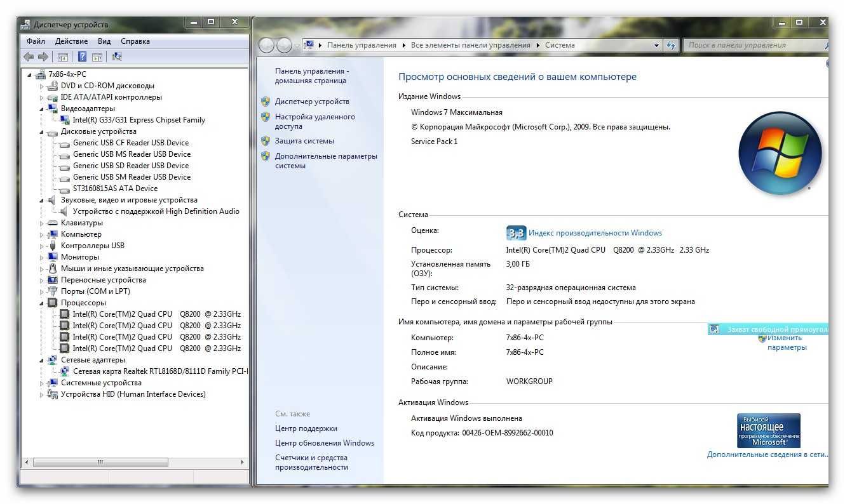The image size is (845, 504).
Task: Open the blue question-mark Help toolbar icon
Action: click(x=82, y=56)
